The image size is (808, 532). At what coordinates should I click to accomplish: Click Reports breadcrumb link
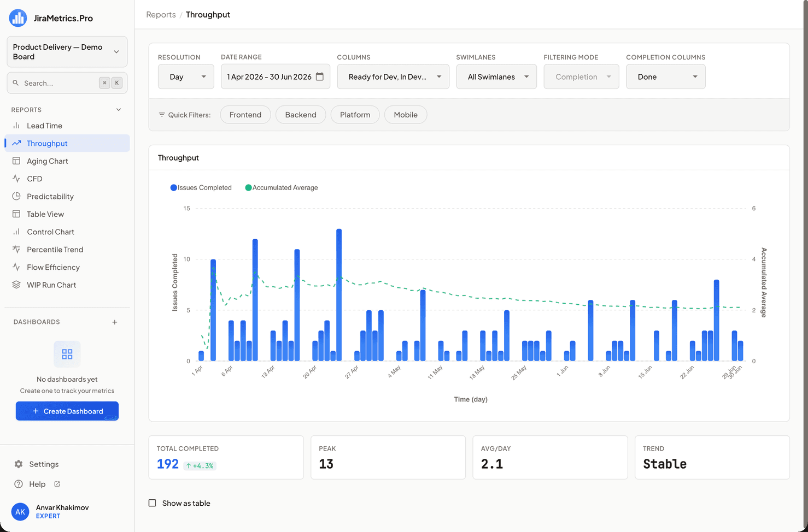coord(161,15)
